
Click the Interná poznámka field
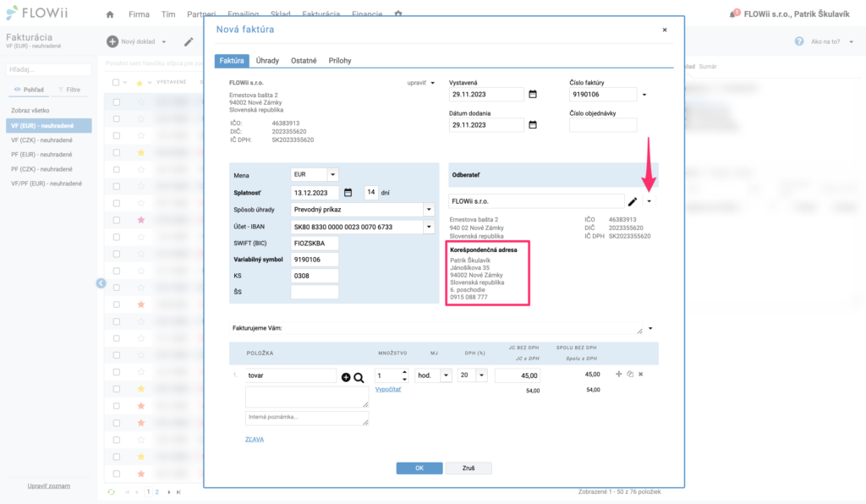(306, 419)
